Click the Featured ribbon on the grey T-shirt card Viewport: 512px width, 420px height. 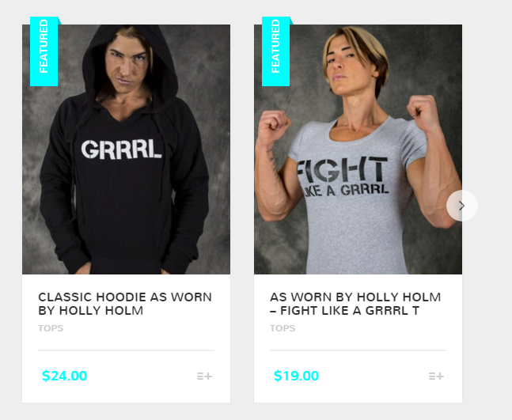coord(275,51)
